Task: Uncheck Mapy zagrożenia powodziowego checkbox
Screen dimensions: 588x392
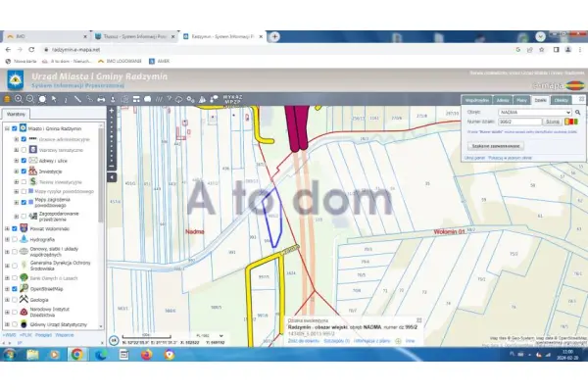Action: tap(24, 202)
